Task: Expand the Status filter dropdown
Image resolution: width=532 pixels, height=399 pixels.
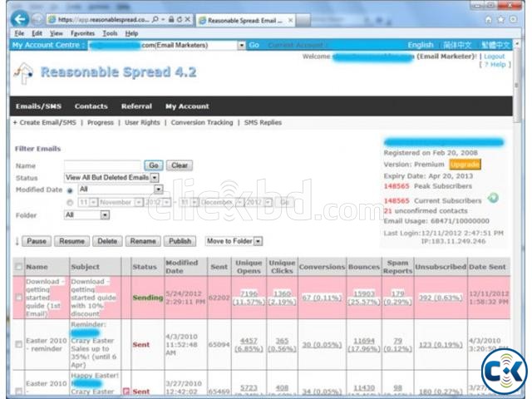Action: (155, 177)
